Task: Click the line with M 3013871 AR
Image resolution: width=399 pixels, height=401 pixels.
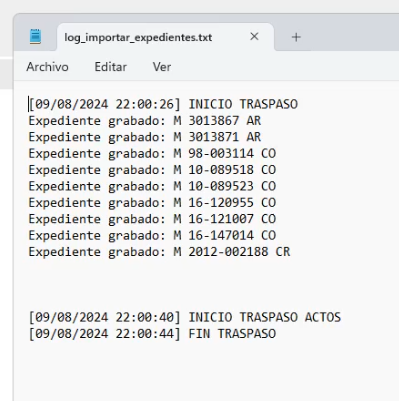Action: (145, 137)
